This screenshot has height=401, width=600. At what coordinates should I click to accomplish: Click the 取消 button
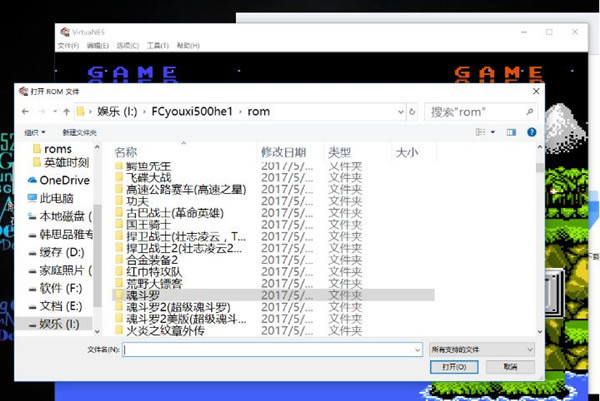pyautogui.click(x=510, y=367)
